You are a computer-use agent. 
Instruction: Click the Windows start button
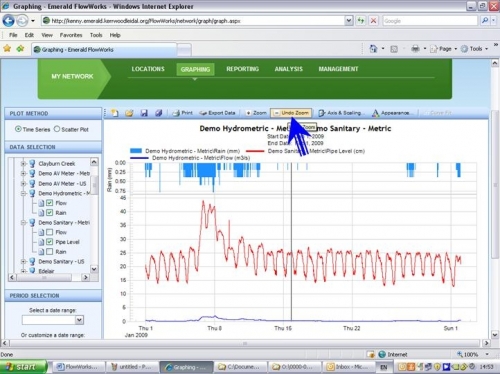coord(23,367)
